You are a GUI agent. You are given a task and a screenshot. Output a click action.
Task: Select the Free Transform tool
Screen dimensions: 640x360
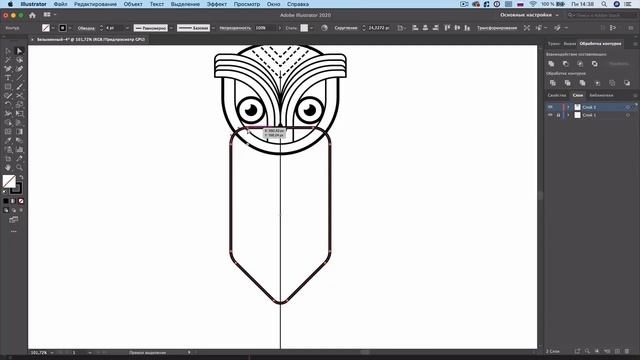19,114
